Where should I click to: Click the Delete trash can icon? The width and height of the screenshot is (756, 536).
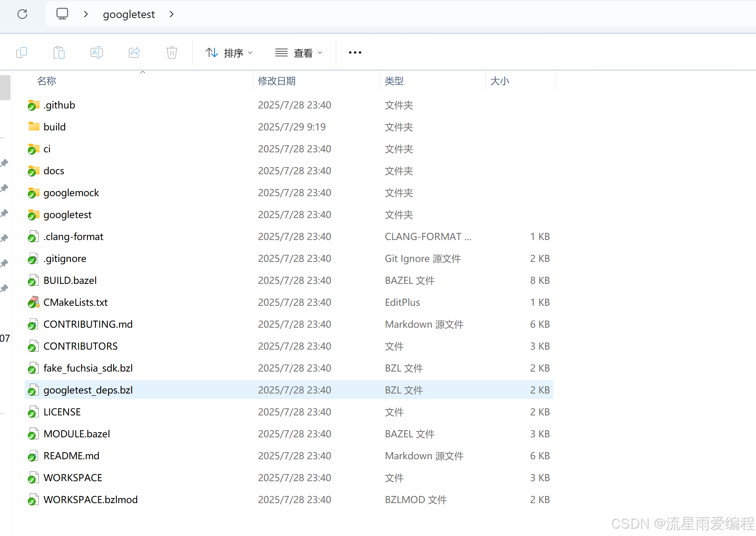pos(172,52)
